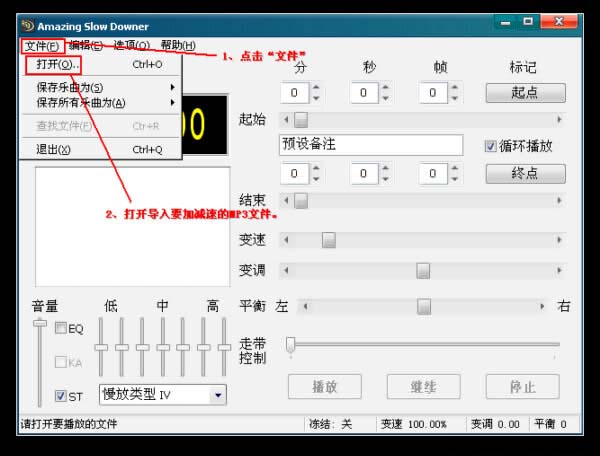
Task: Maximize the Amazing Slow Downer window
Action: click(x=528, y=22)
